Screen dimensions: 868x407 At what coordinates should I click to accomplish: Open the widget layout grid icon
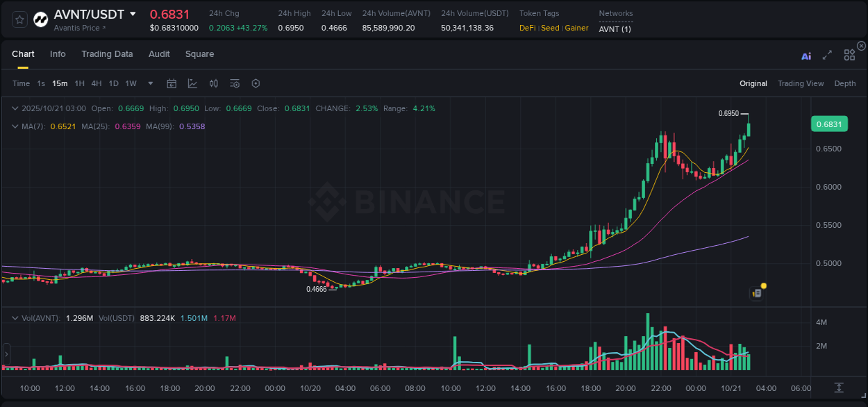click(849, 55)
